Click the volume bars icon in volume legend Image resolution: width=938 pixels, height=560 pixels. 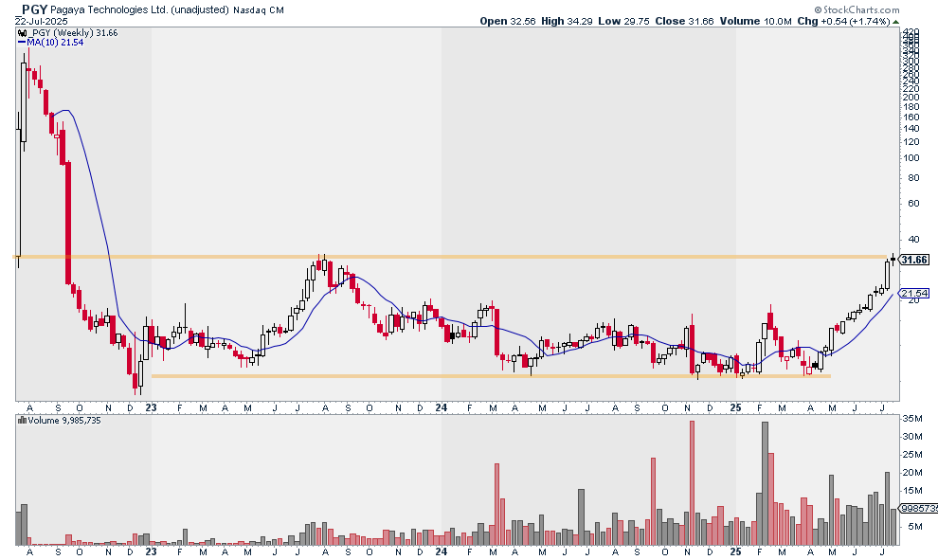[22, 420]
